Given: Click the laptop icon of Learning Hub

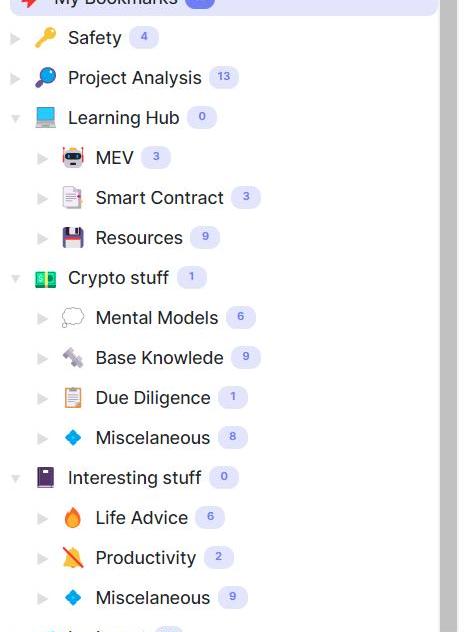Looking at the screenshot, I should pos(45,117).
